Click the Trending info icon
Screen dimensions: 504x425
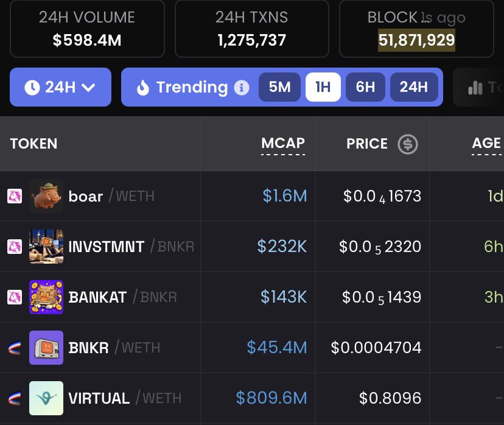(242, 88)
